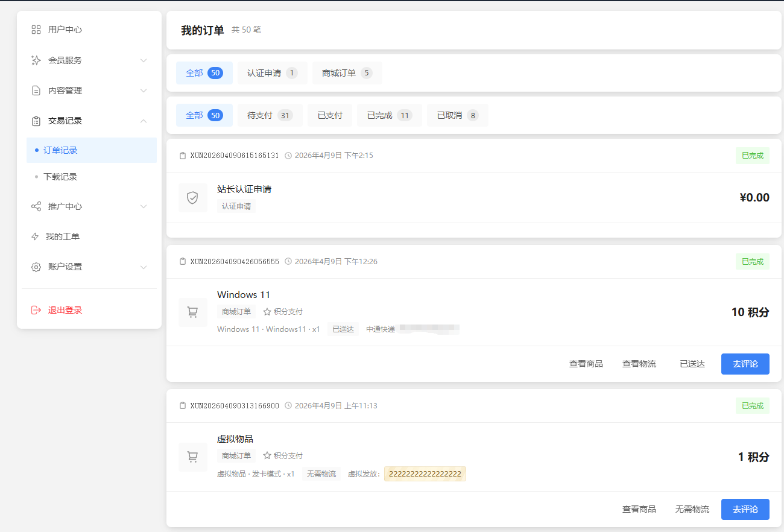Click the 账户设置 gear icon

36,267
